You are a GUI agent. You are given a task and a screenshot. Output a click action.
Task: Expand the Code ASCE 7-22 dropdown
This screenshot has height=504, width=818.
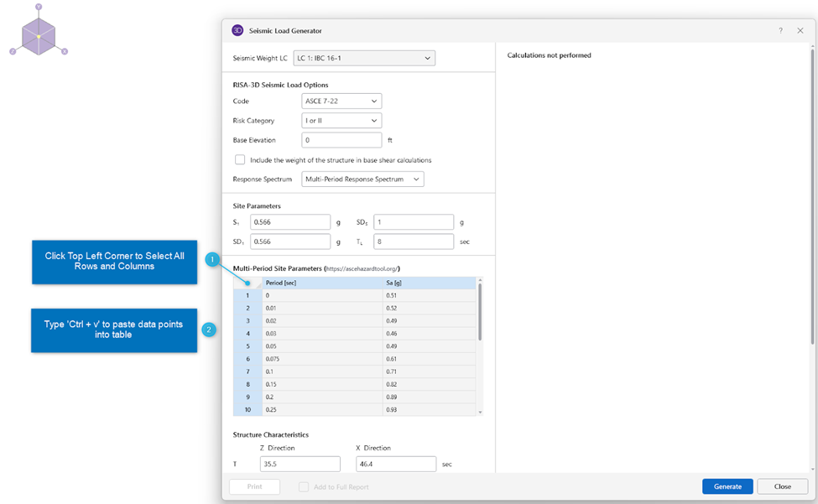tap(341, 101)
